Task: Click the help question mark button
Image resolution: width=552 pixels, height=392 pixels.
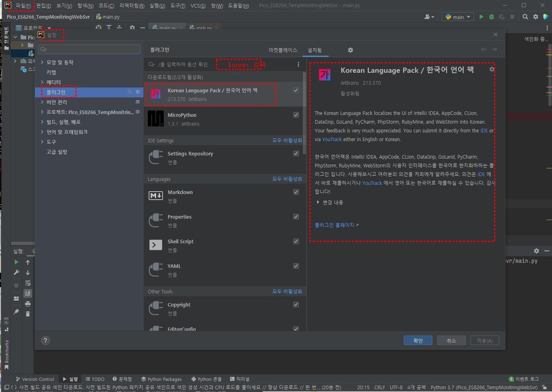Action: 45,340
